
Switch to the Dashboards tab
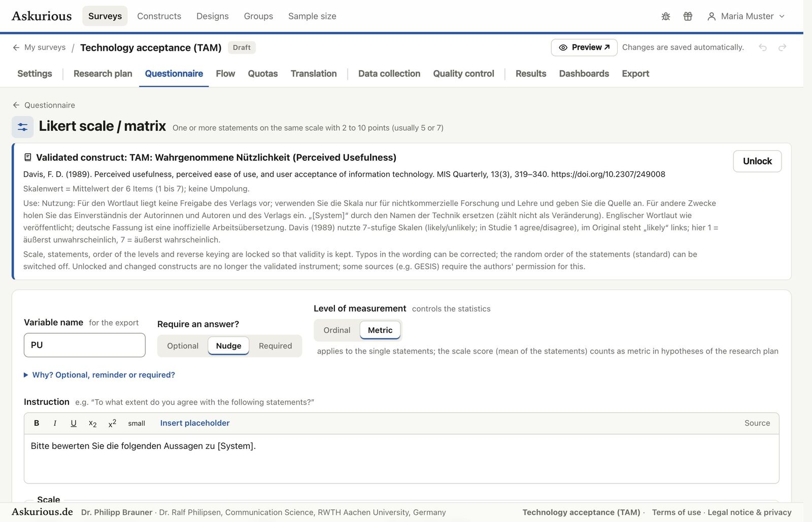[x=584, y=74]
